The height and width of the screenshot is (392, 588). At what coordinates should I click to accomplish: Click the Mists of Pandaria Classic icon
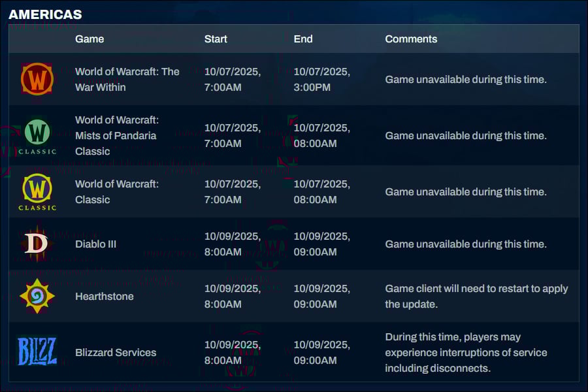[x=37, y=135]
